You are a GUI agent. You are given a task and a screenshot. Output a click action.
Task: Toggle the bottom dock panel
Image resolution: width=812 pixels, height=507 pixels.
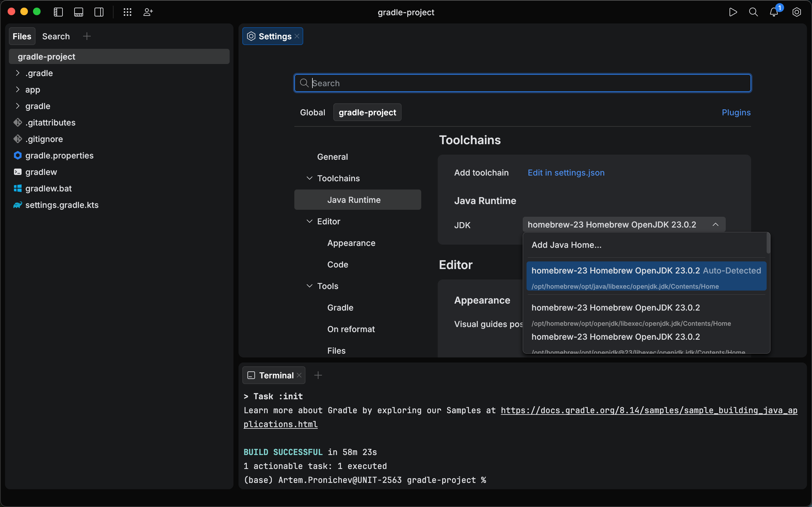pyautogui.click(x=79, y=12)
